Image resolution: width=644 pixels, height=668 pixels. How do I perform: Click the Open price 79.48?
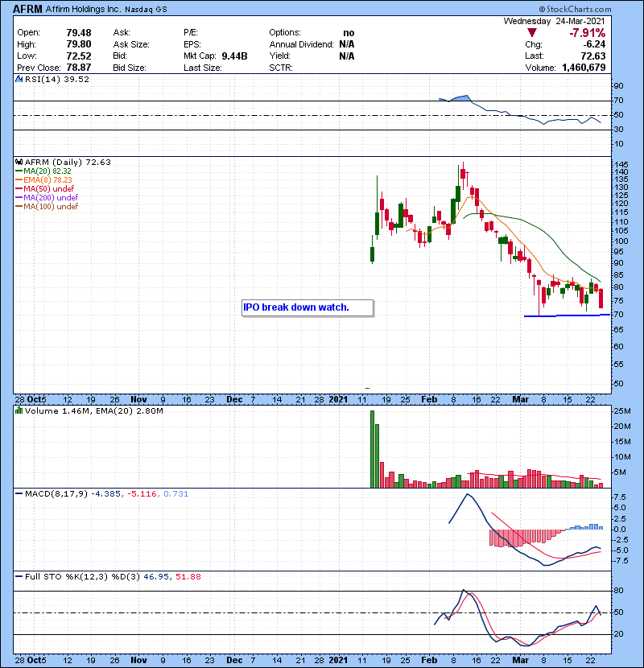(79, 33)
